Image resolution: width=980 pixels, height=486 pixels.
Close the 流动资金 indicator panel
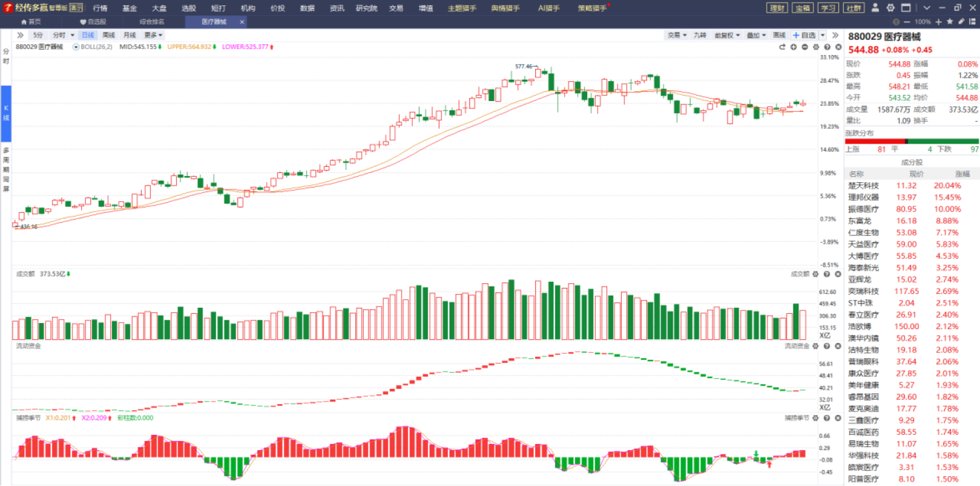[838, 346]
